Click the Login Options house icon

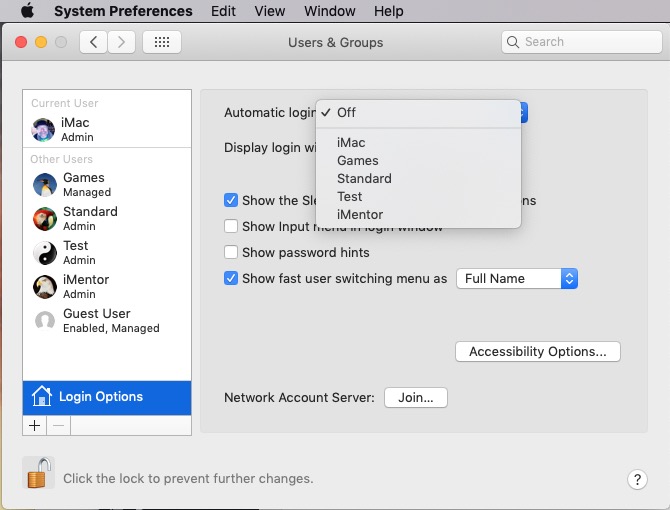(41, 396)
